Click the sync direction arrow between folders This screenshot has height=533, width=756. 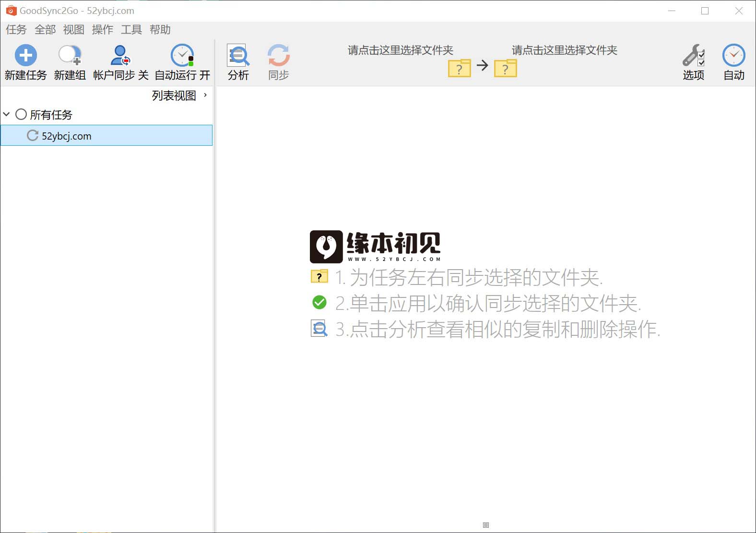point(483,65)
